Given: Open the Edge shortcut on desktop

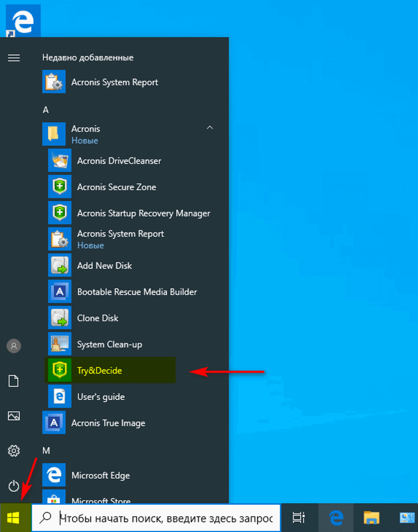Looking at the screenshot, I should point(23,21).
